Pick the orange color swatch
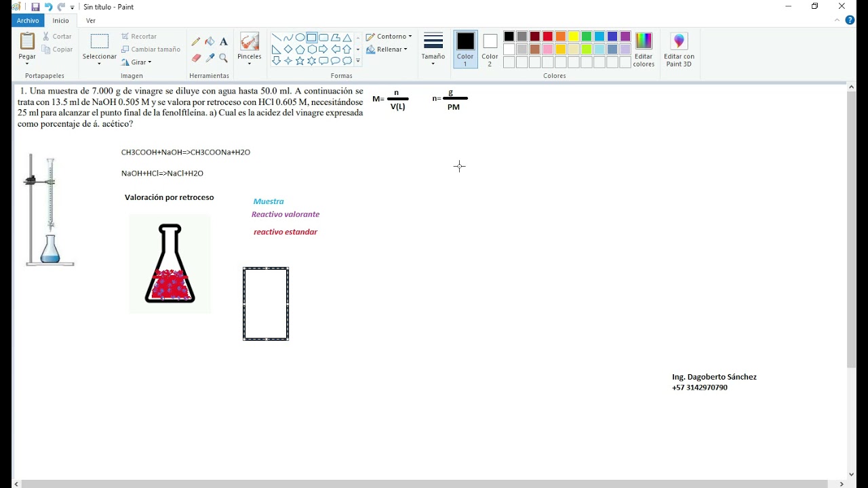Image resolution: width=868 pixels, height=488 pixels. pos(561,37)
